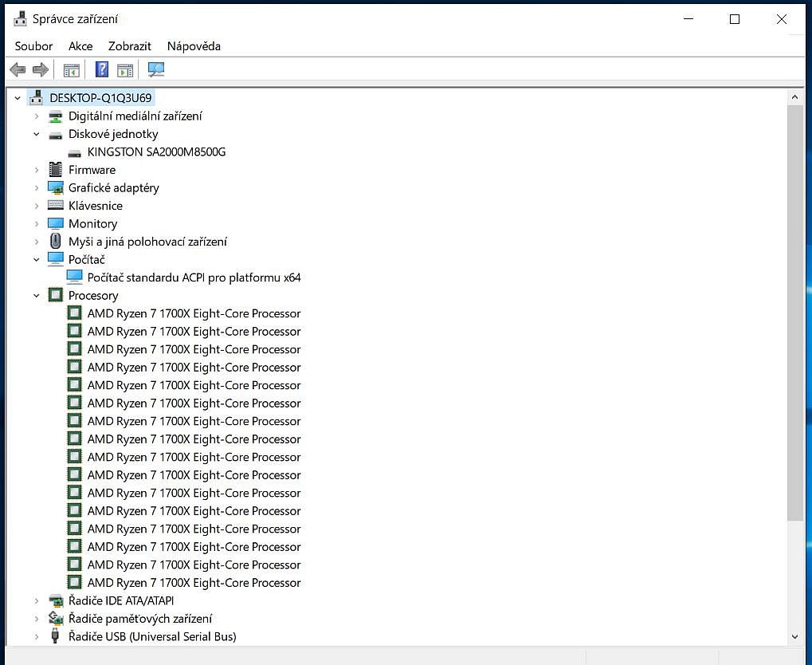Open the Zobrazit menu
812x665 pixels.
129,46
